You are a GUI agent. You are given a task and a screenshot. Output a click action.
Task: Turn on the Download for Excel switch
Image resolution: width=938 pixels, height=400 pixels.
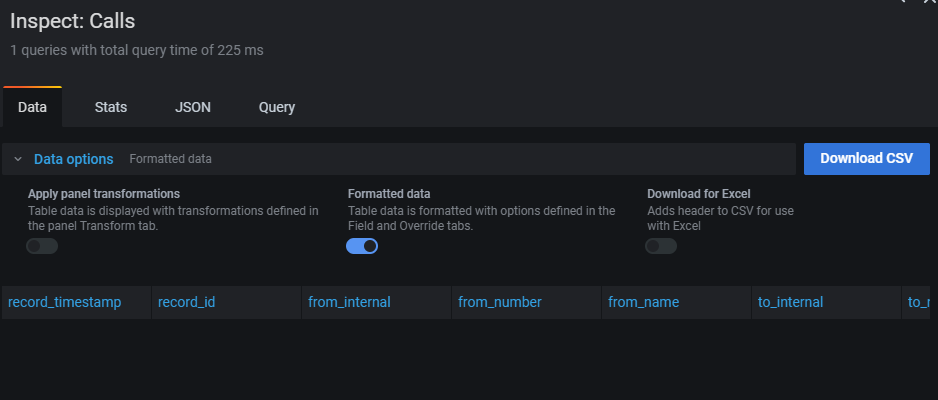pyautogui.click(x=661, y=246)
